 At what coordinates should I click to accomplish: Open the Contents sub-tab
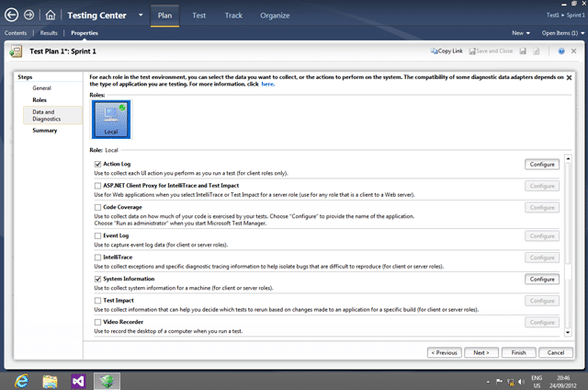pos(16,33)
